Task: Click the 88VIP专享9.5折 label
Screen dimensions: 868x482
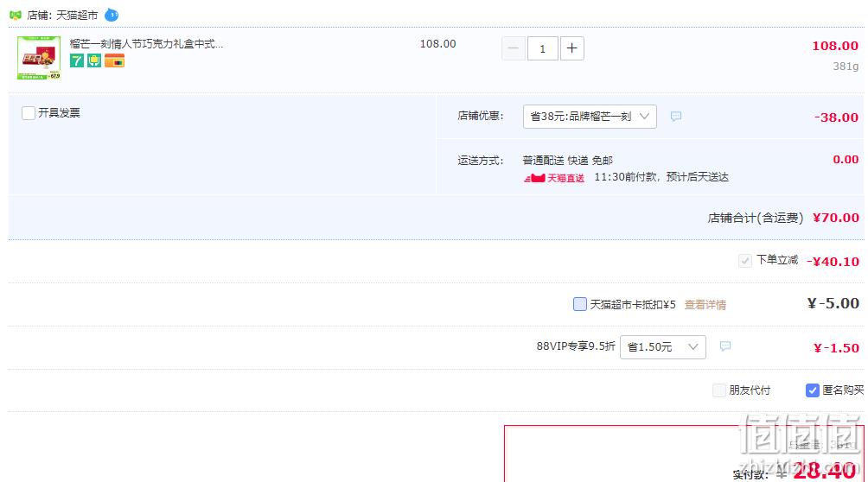Action: click(576, 346)
